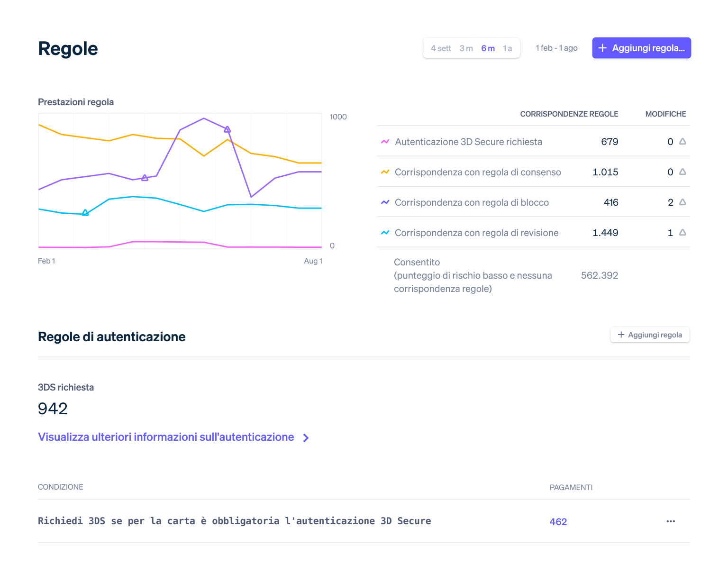Image resolution: width=728 pixels, height=582 pixels.
Task: Click the plus icon in Aggiungi regola... button
Action: point(602,48)
